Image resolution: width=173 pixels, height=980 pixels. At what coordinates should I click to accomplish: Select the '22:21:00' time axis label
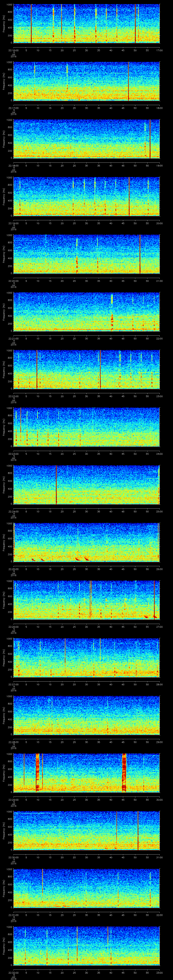(14, 339)
